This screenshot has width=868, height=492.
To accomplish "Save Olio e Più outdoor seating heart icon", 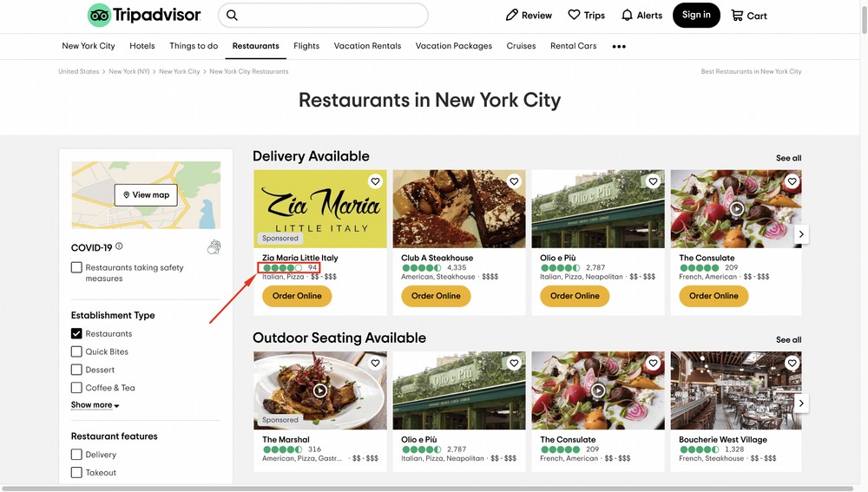I will tap(514, 363).
